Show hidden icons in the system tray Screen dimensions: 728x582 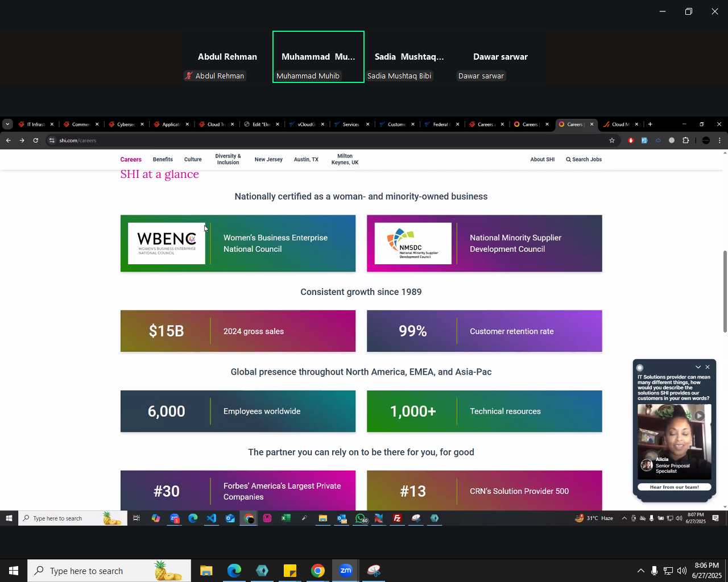click(640, 571)
